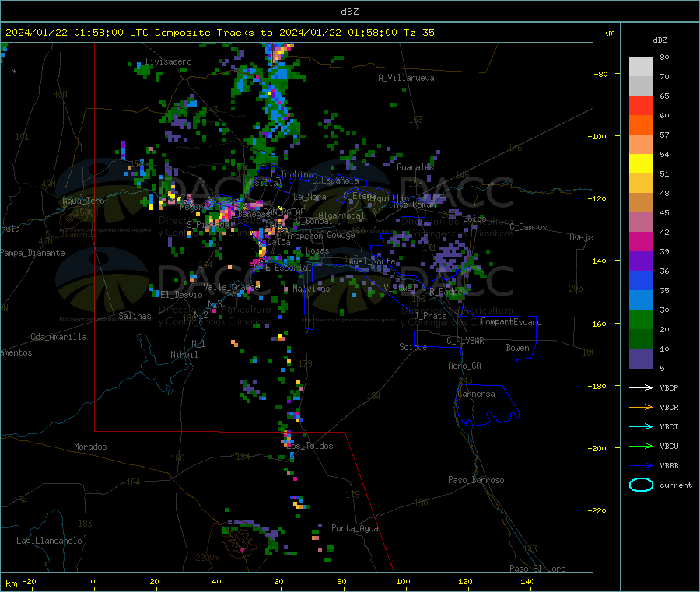700x592 pixels.
Task: Click the C_Española map label
Action: pyautogui.click(x=335, y=180)
